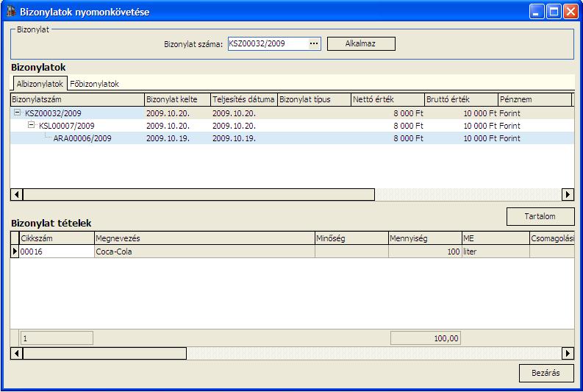This screenshot has height=392, width=583.
Task: Minimize the Bizonylatok nyomonkövetése window
Action: [x=536, y=12]
